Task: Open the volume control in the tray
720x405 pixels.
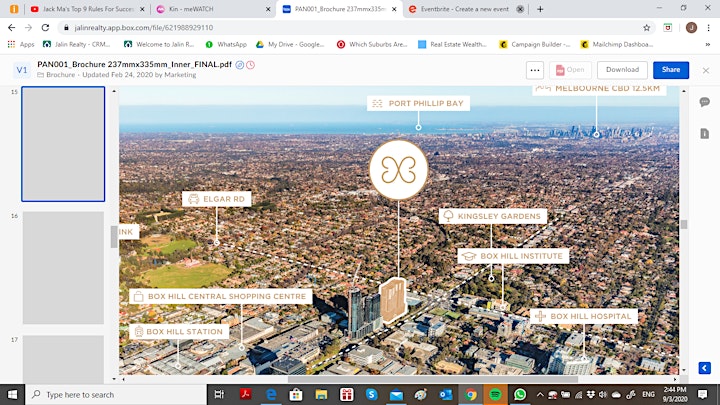Action: click(x=603, y=394)
